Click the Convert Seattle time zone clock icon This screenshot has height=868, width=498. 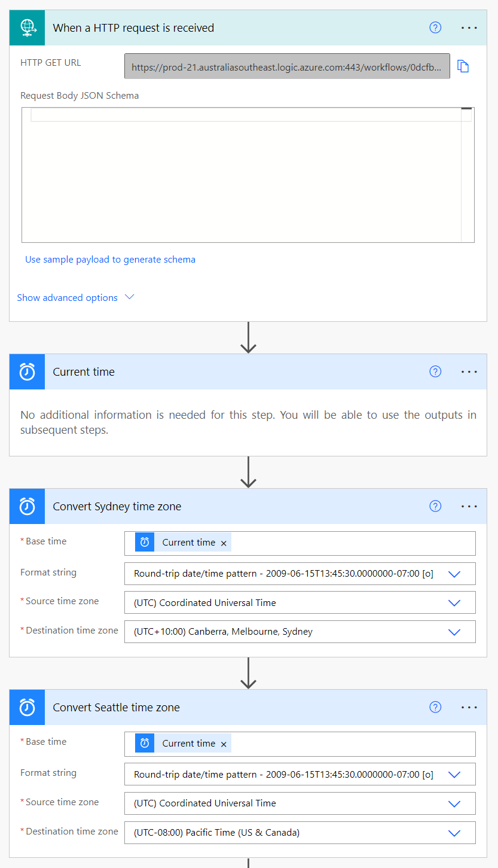point(27,707)
